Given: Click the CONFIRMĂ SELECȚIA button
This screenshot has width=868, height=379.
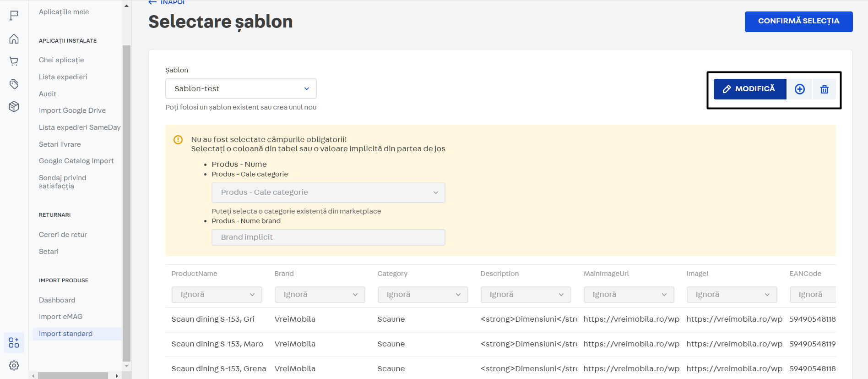Looking at the screenshot, I should pos(798,22).
